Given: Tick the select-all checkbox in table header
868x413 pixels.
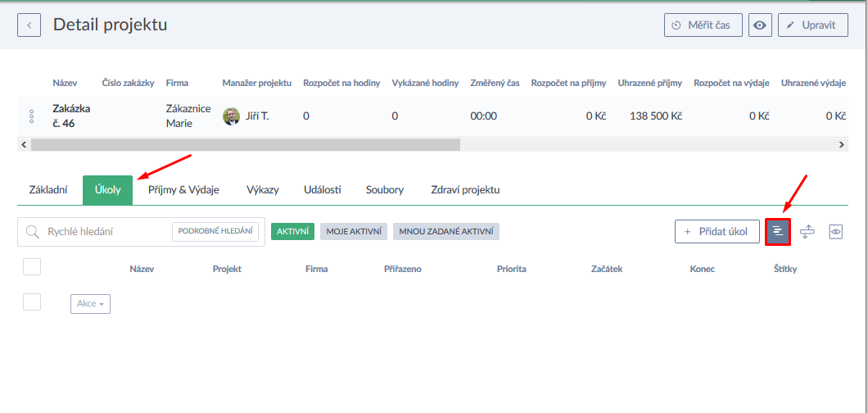Looking at the screenshot, I should click(x=32, y=266).
